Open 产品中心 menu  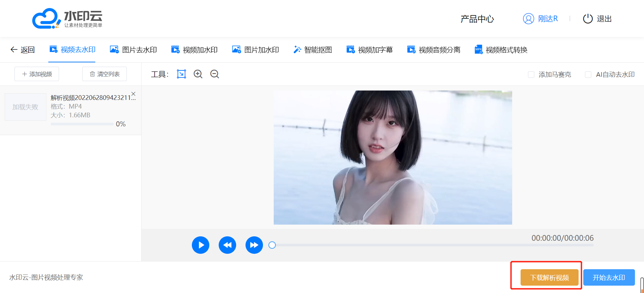pos(477,19)
